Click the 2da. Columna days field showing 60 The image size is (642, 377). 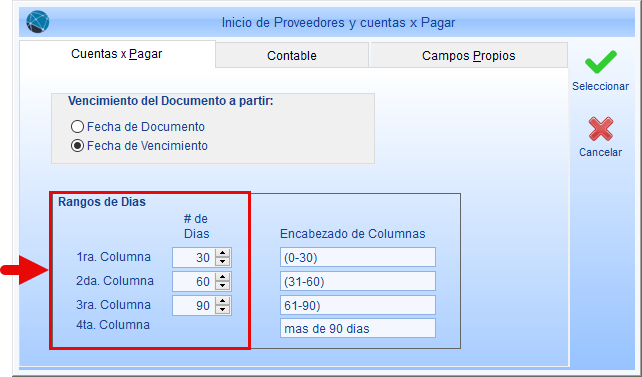pos(193,282)
